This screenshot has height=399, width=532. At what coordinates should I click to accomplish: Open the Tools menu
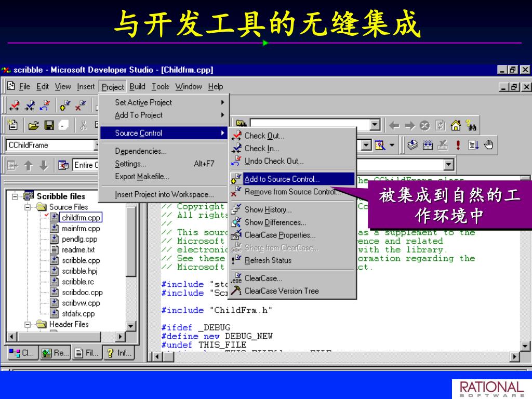pyautogui.click(x=161, y=87)
